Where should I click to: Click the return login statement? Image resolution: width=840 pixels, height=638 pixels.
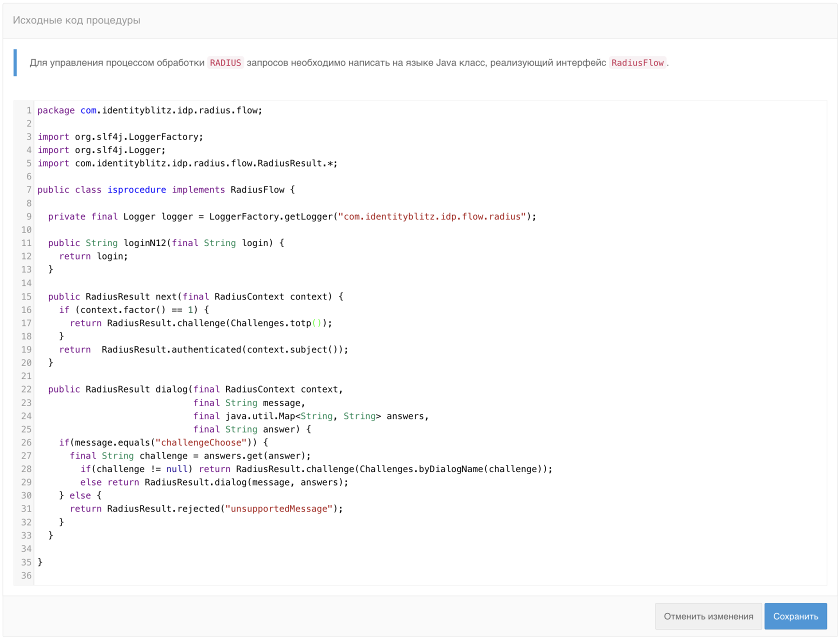tap(93, 256)
